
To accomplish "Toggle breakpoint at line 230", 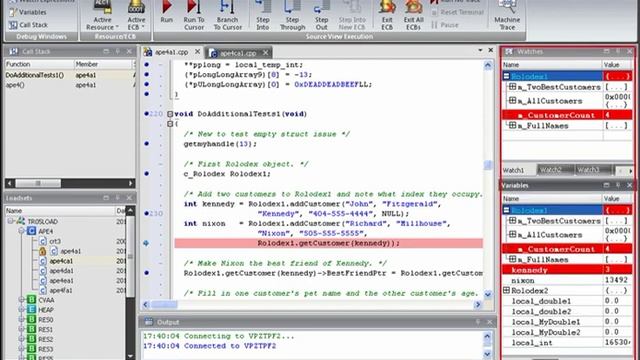I will click(147, 213).
